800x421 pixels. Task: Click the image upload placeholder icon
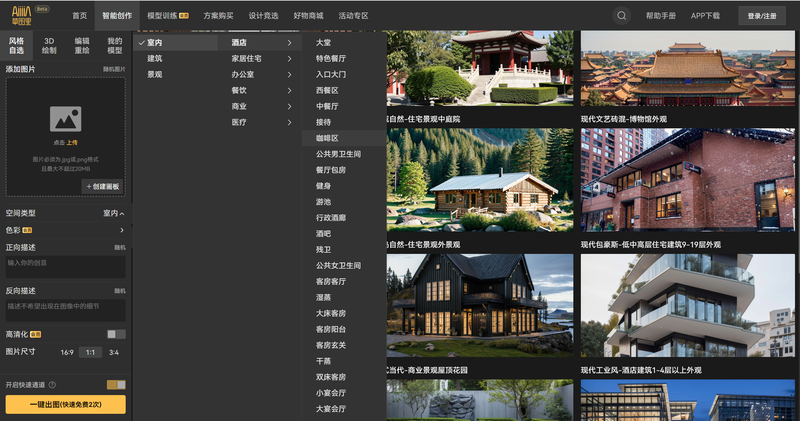[x=65, y=119]
